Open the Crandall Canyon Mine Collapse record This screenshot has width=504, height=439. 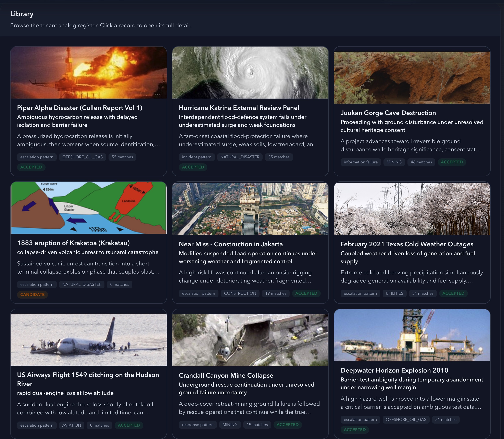226,376
